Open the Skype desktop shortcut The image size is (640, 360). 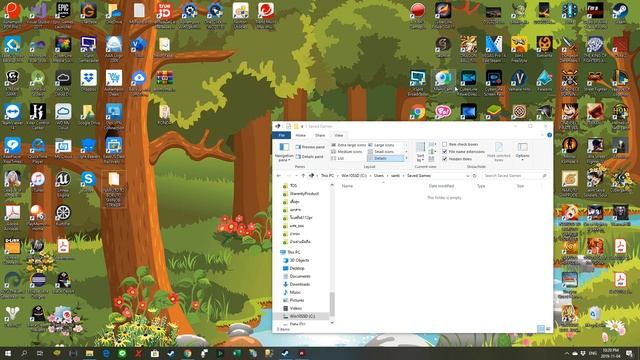[x=88, y=182]
